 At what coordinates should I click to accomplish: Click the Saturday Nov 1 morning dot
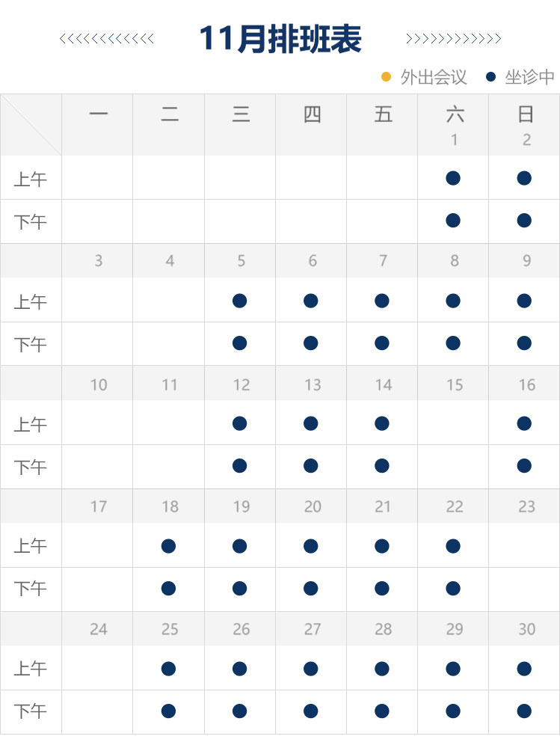tap(452, 178)
